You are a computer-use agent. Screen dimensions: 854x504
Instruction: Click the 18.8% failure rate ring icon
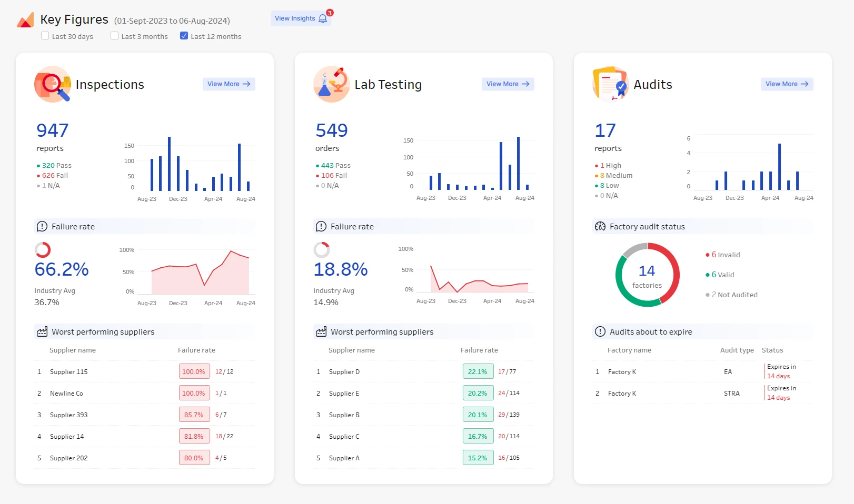322,250
